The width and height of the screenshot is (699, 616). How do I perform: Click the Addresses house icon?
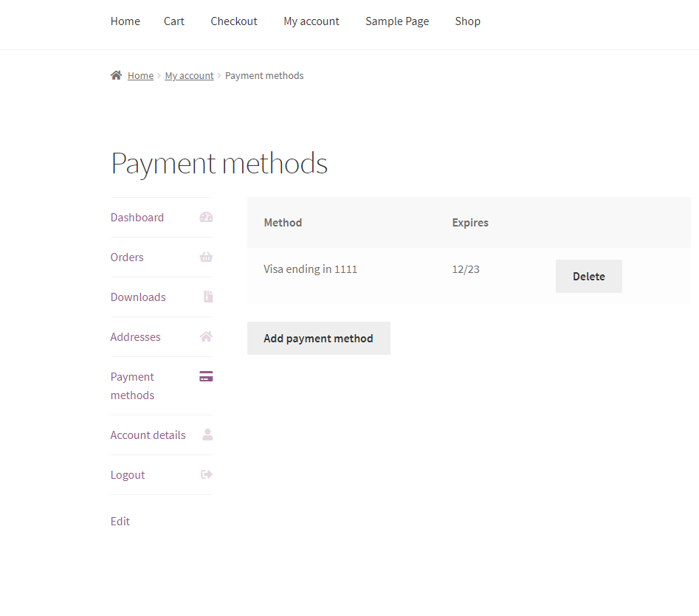click(x=206, y=336)
